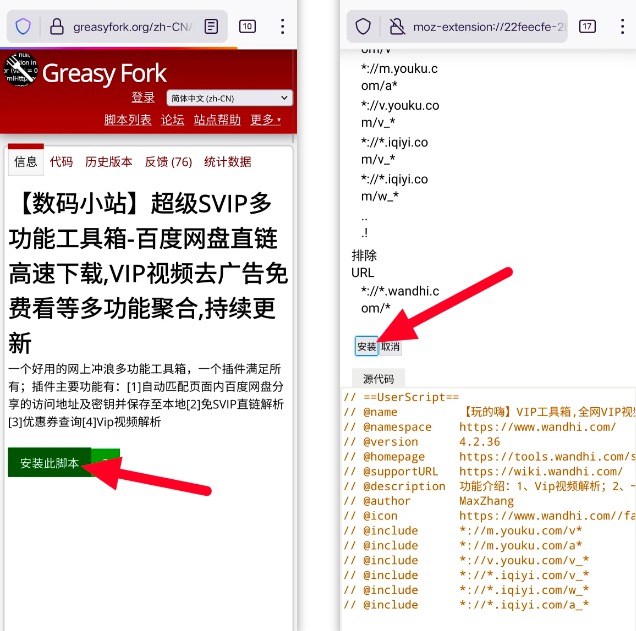Click the @include *://*.iqiyi.com/a_* line
This screenshot has width=636, height=631.
coord(466,605)
